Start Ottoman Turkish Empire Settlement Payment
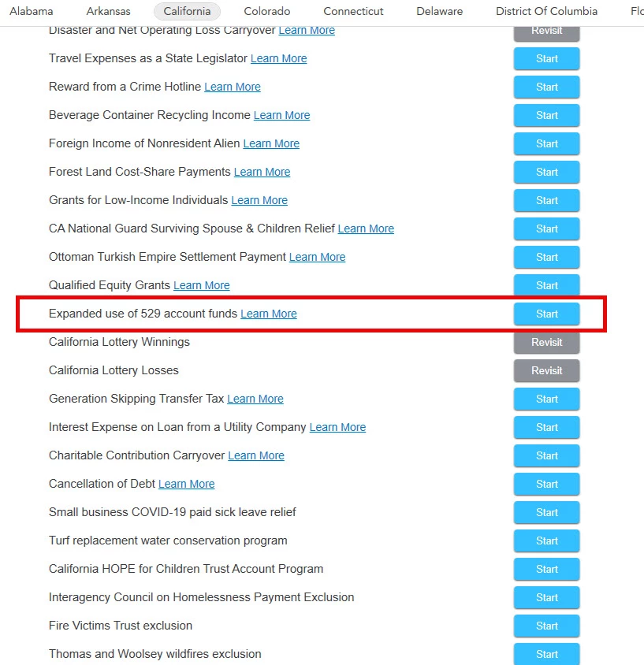The height and width of the screenshot is (665, 644). click(x=546, y=258)
